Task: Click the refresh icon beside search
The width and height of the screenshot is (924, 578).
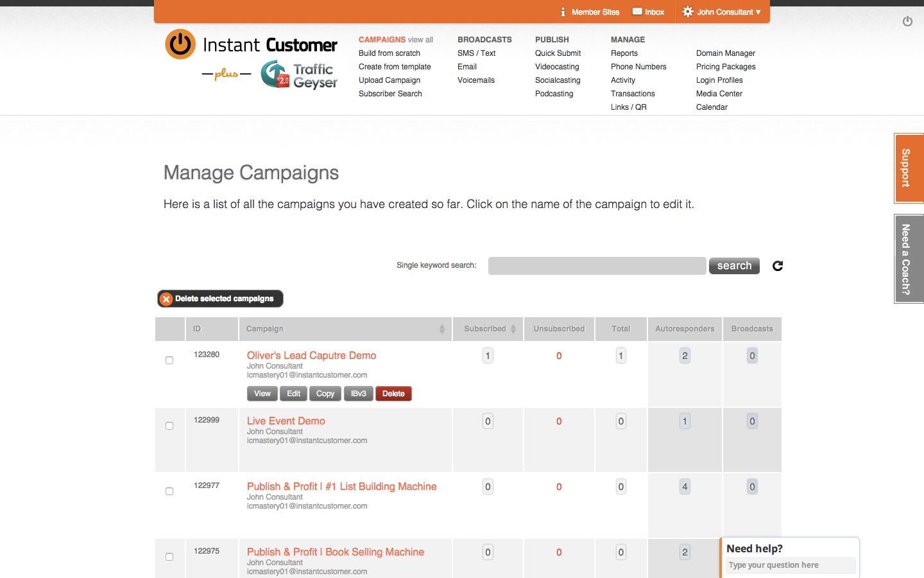Action: (778, 266)
